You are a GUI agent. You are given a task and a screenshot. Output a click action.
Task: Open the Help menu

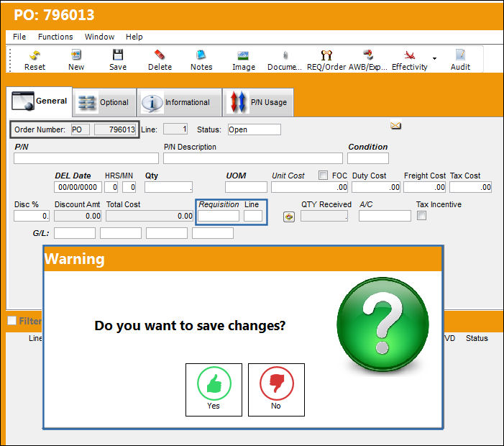click(134, 37)
